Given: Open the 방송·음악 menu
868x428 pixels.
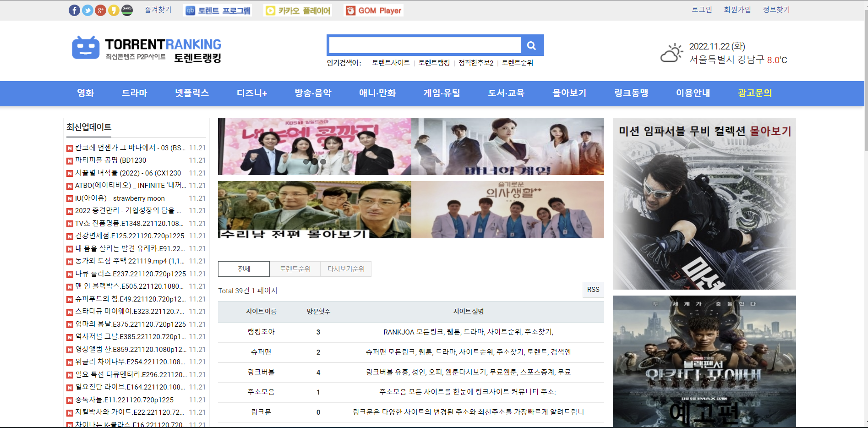Looking at the screenshot, I should [313, 93].
